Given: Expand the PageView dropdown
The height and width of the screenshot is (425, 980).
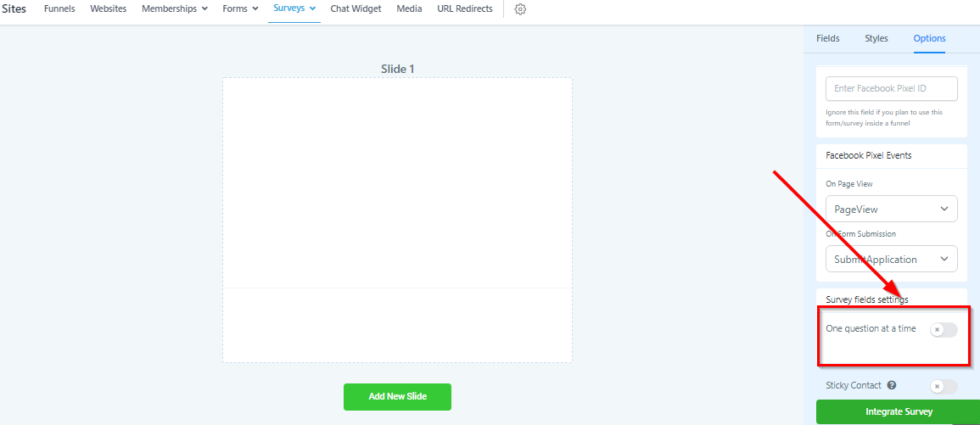Looking at the screenshot, I should [891, 209].
